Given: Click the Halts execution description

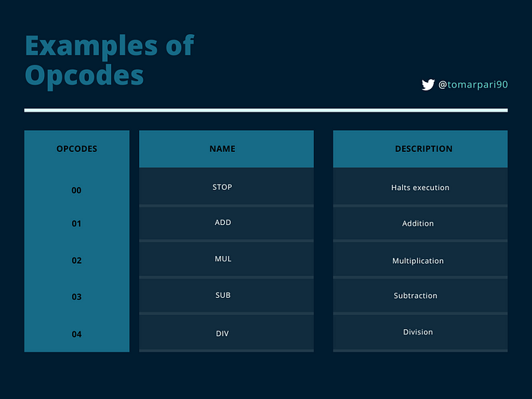Looking at the screenshot, I should pyautogui.click(x=420, y=187).
